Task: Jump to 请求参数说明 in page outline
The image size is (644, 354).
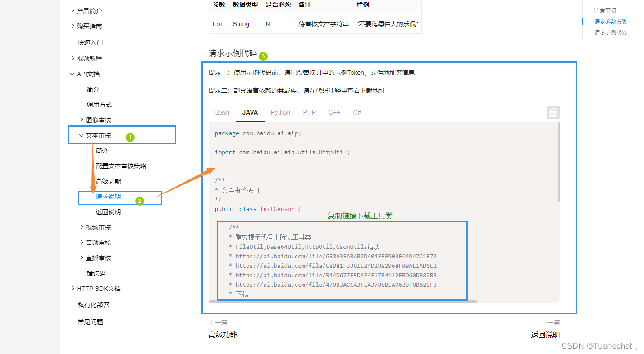Action: 611,21
